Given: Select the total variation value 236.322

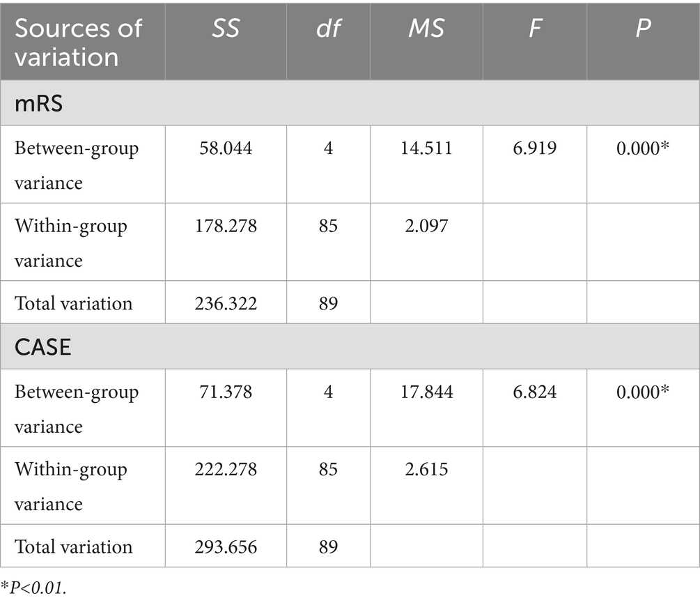Looking at the screenshot, I should [x=225, y=303].
